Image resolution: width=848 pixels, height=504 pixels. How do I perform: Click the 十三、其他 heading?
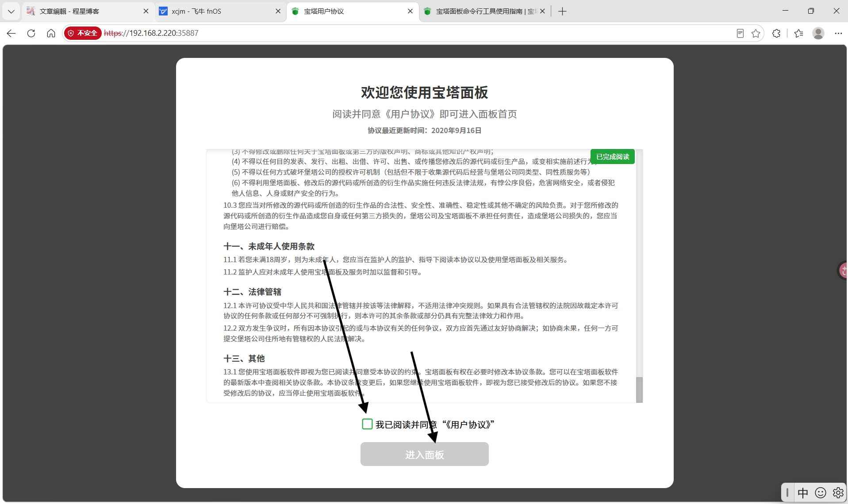[x=244, y=359]
